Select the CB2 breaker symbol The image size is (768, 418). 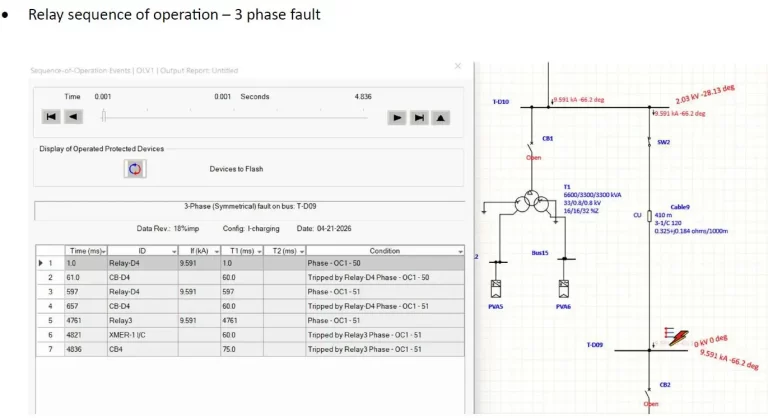649,395
